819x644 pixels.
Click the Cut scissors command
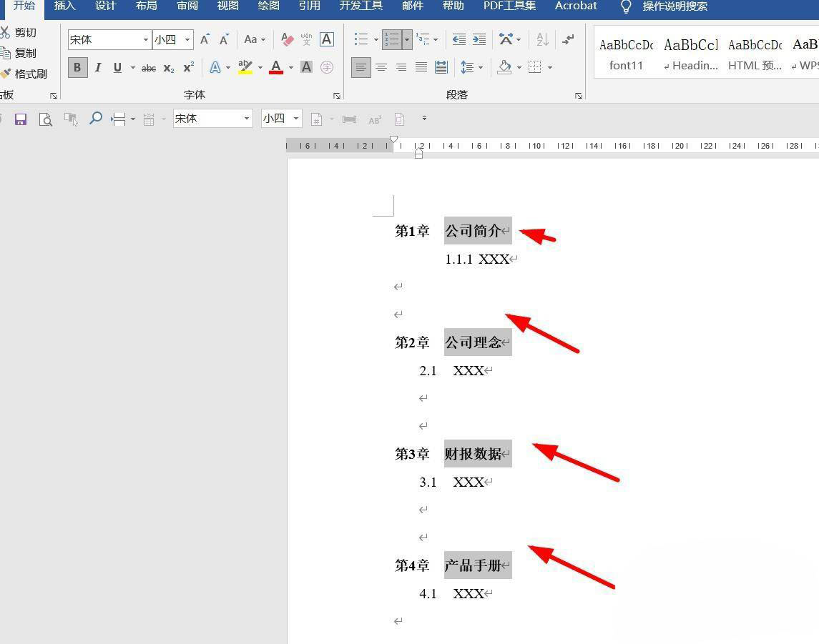coord(19,32)
